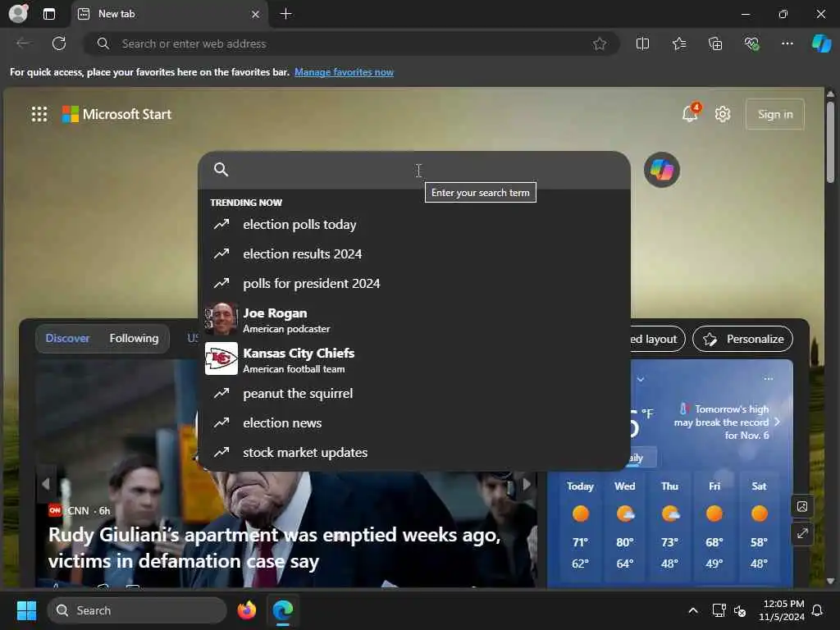This screenshot has width=840, height=630.
Task: Open the Rudy Giuliani headline article
Action: (x=274, y=547)
